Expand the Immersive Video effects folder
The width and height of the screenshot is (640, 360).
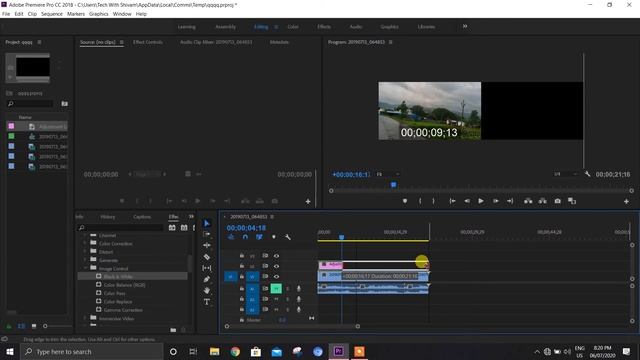[x=85, y=318]
